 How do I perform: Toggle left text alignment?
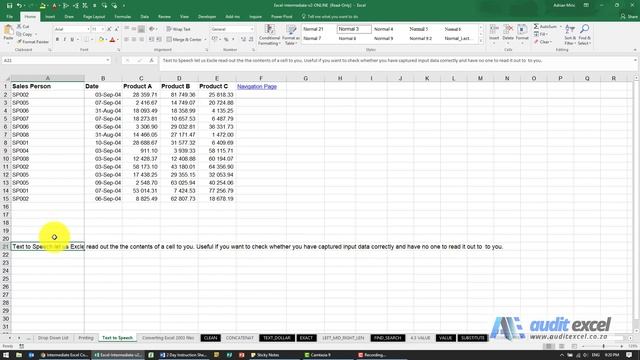127,40
